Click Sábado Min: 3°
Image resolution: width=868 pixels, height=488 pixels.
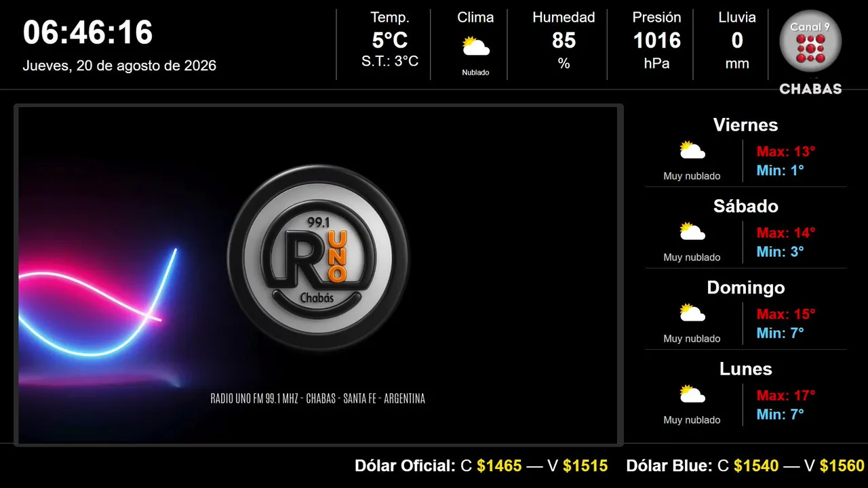coord(781,251)
